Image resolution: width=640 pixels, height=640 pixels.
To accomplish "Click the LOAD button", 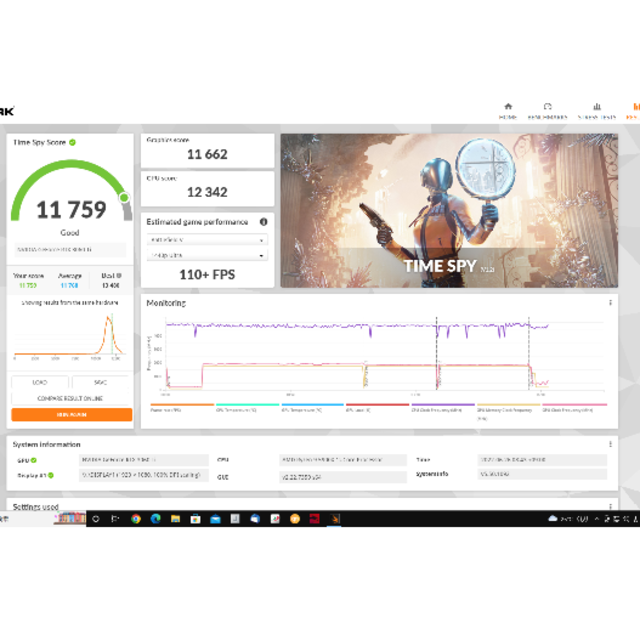I will coord(40,382).
